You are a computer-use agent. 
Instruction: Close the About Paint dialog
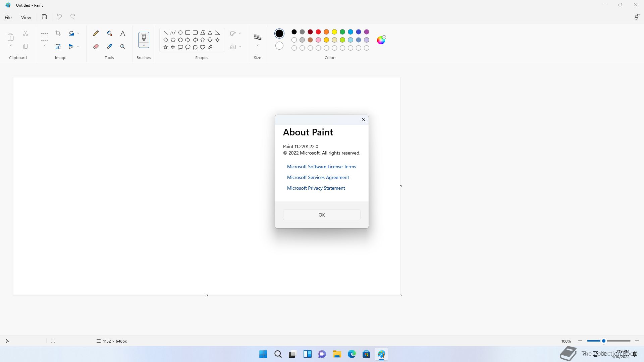[363, 120]
